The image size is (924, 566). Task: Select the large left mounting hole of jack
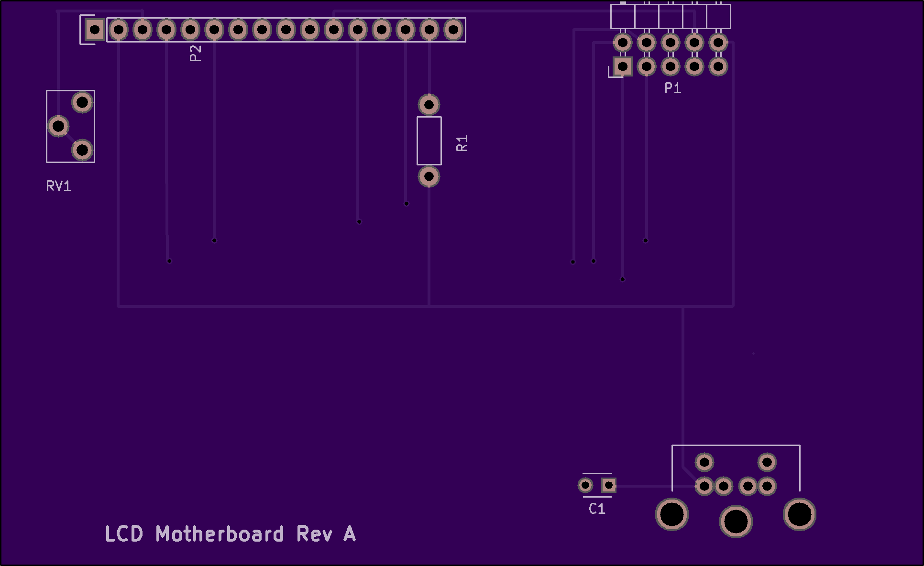pyautogui.click(x=672, y=515)
